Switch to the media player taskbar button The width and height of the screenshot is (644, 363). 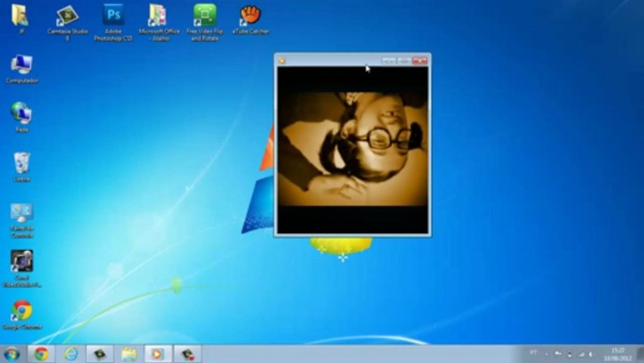(x=158, y=354)
